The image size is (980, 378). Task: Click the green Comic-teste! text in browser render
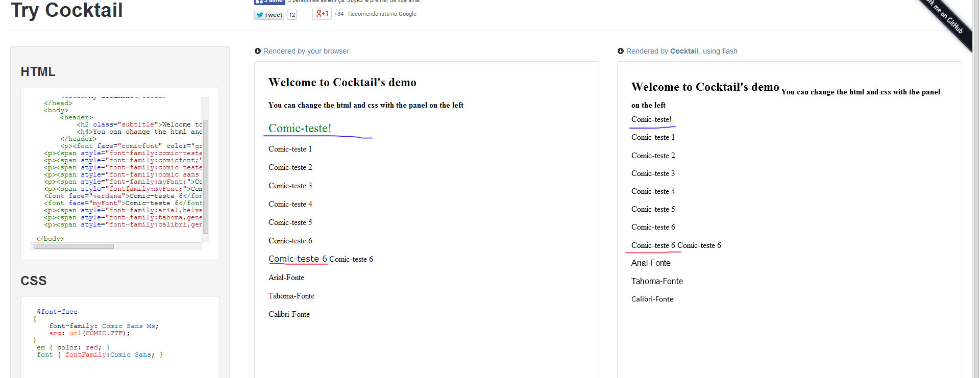300,129
